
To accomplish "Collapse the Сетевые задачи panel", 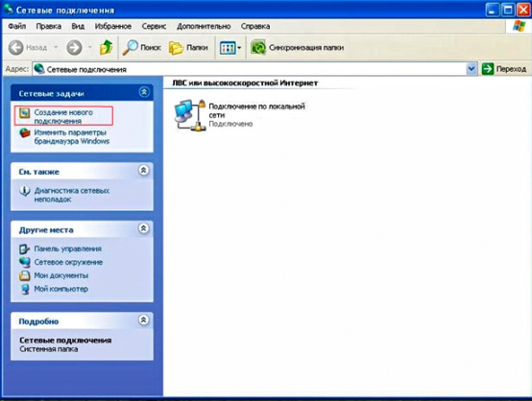I will coord(144,92).
